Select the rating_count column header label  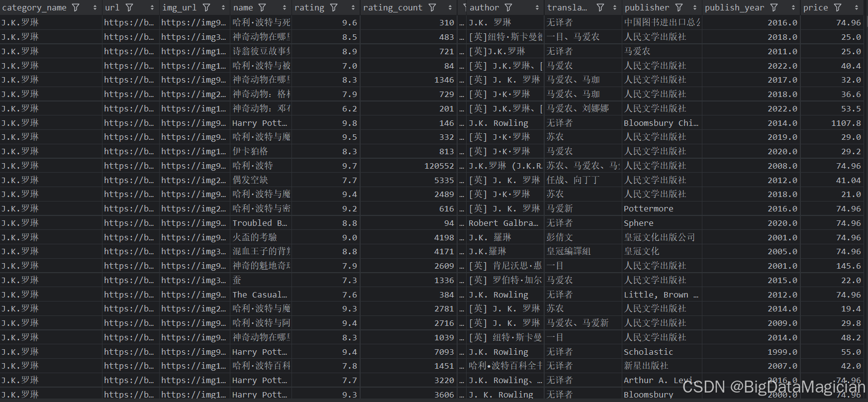[392, 8]
